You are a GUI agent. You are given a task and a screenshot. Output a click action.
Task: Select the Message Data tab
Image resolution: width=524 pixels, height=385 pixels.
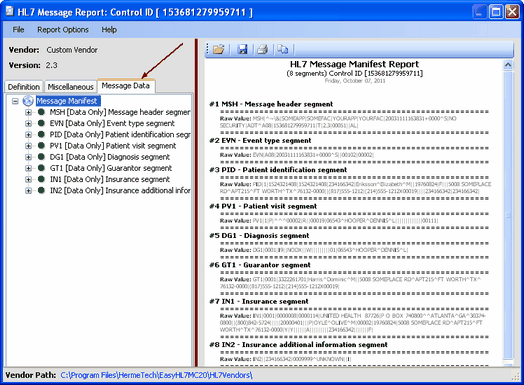tap(126, 86)
